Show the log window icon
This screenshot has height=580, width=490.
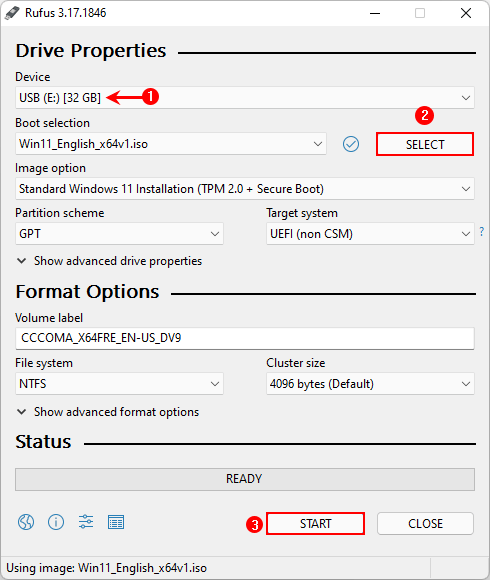tap(116, 522)
